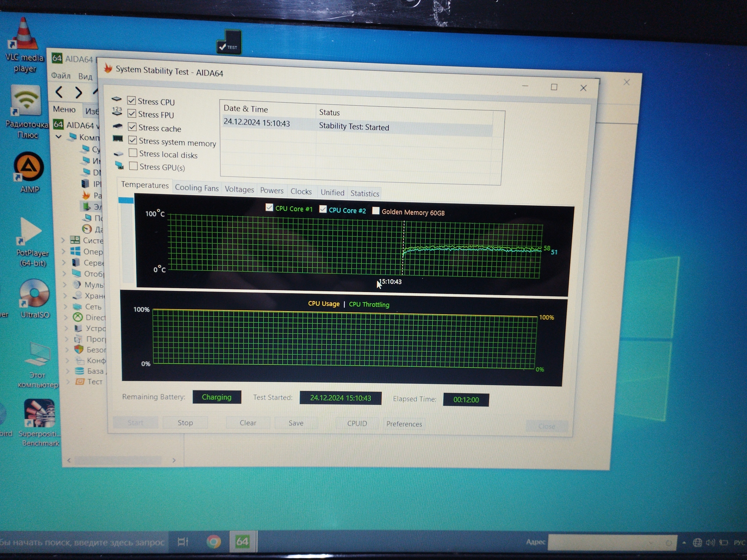This screenshot has height=560, width=747.
Task: Click the Clear button
Action: point(248,423)
